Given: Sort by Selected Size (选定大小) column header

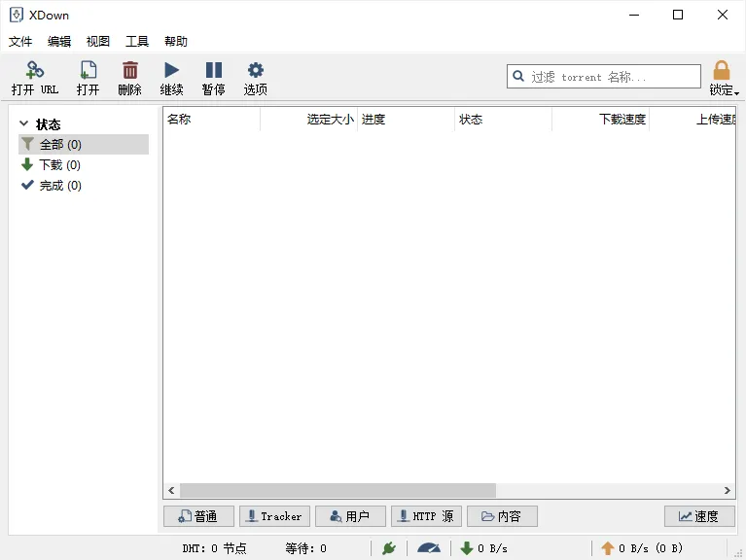Looking at the screenshot, I should pyautogui.click(x=308, y=119).
